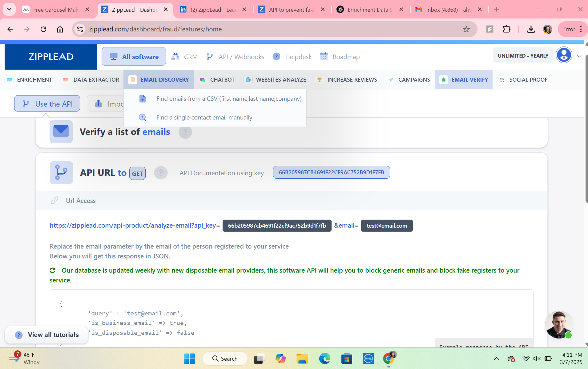Screen dimensions: 588x369
Task: Go to the CRM section
Action: coord(184,57)
